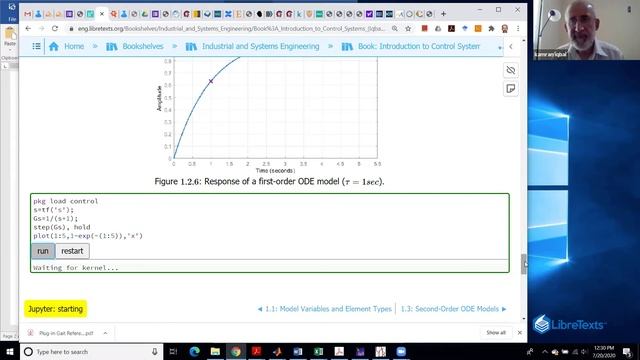Go to 1.1: Model Variables and Element Types
Screen dimensions: 640x360
(324, 309)
